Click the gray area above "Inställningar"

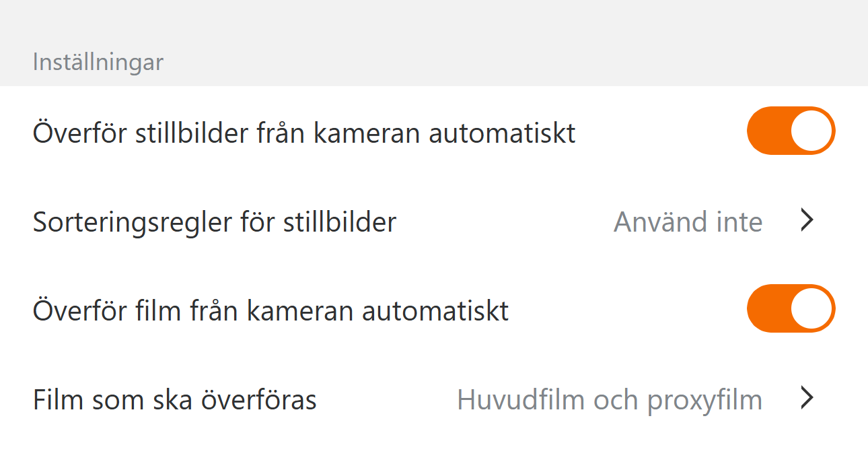[434, 24]
